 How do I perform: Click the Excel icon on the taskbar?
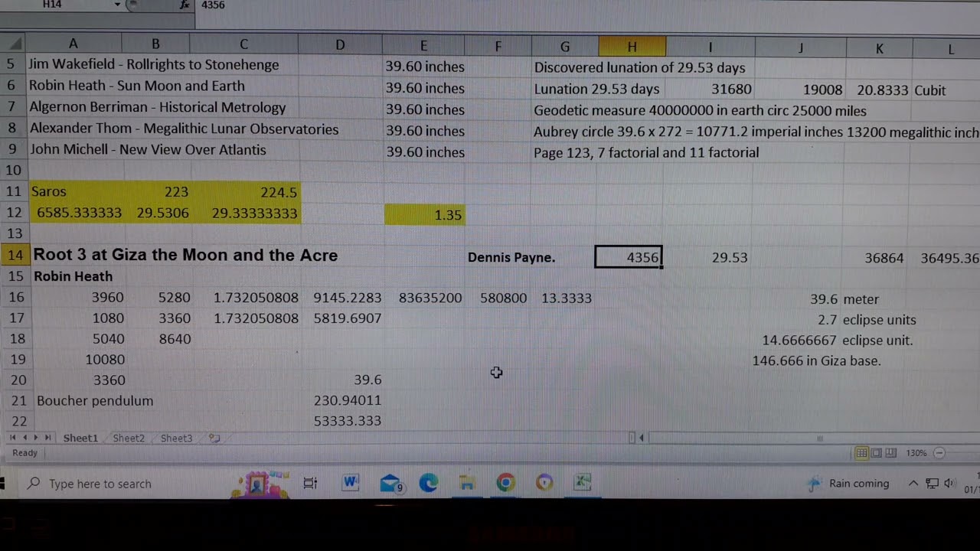tap(583, 483)
